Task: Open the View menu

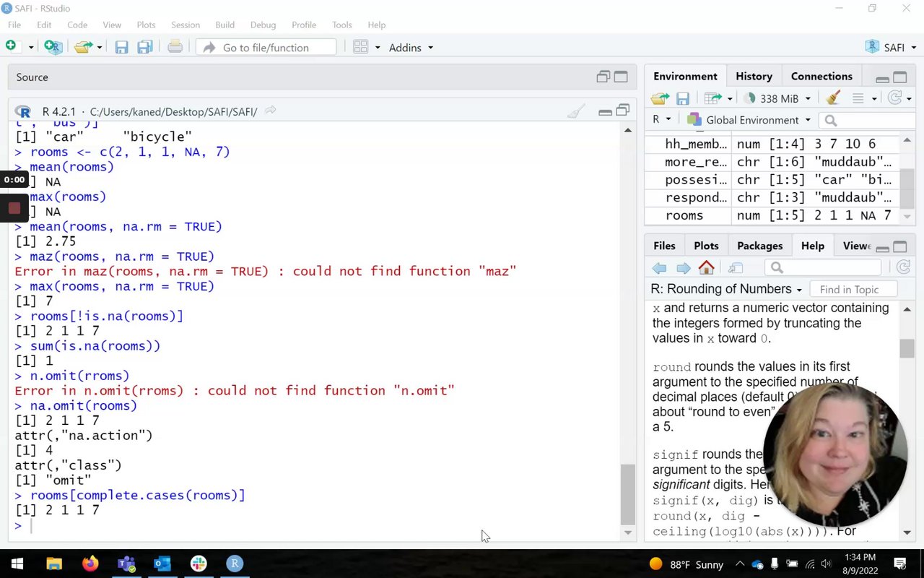Action: pos(112,25)
